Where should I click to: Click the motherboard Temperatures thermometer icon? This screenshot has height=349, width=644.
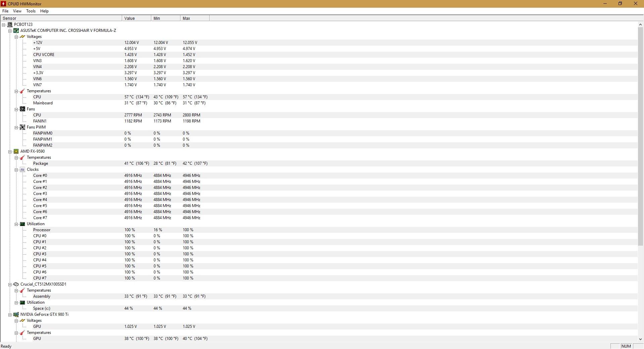click(x=22, y=91)
